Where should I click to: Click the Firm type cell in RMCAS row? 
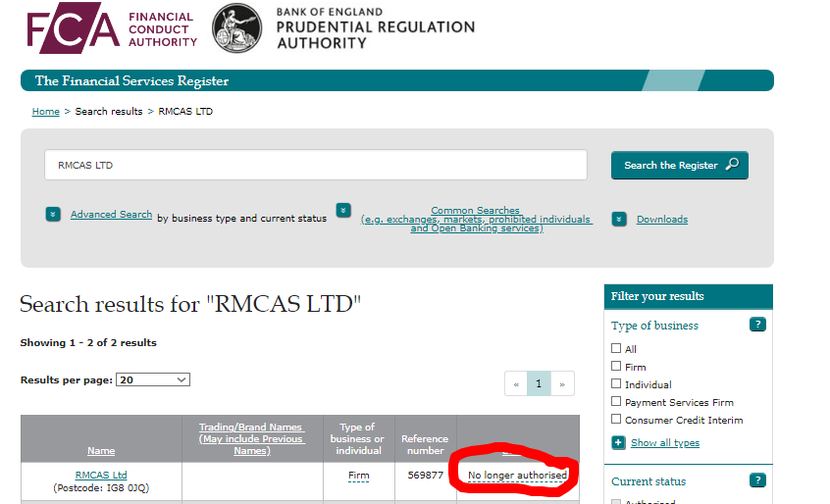pyautogui.click(x=358, y=476)
